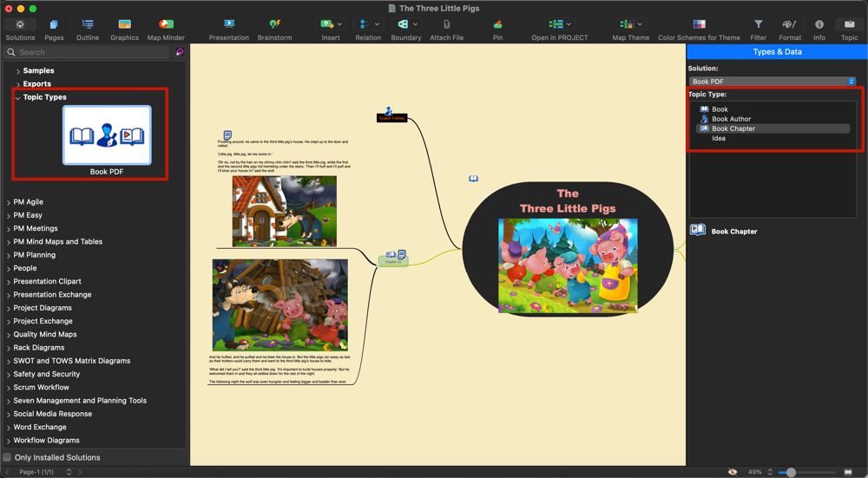Select Book Chapter topic type
This screenshot has width=868, height=478.
click(773, 128)
